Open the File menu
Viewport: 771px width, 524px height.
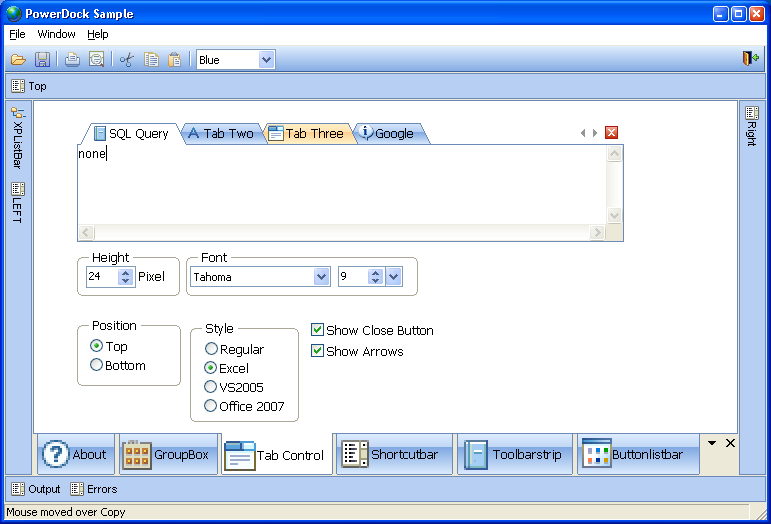[17, 34]
